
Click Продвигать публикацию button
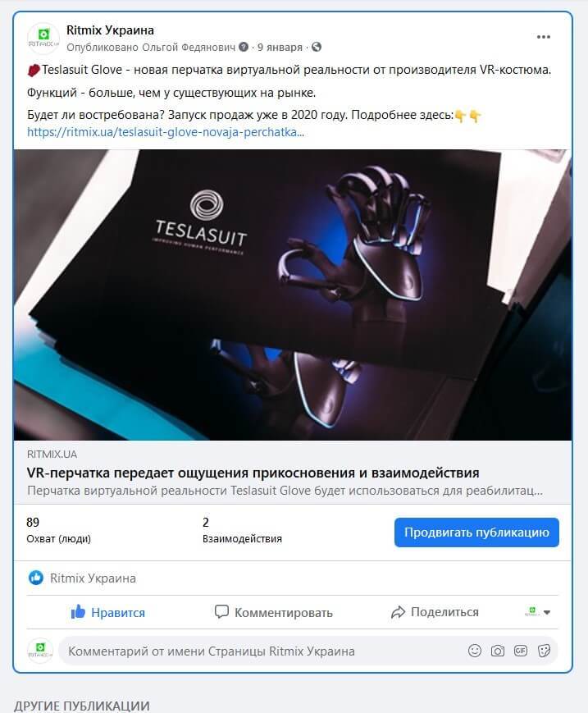coord(476,532)
